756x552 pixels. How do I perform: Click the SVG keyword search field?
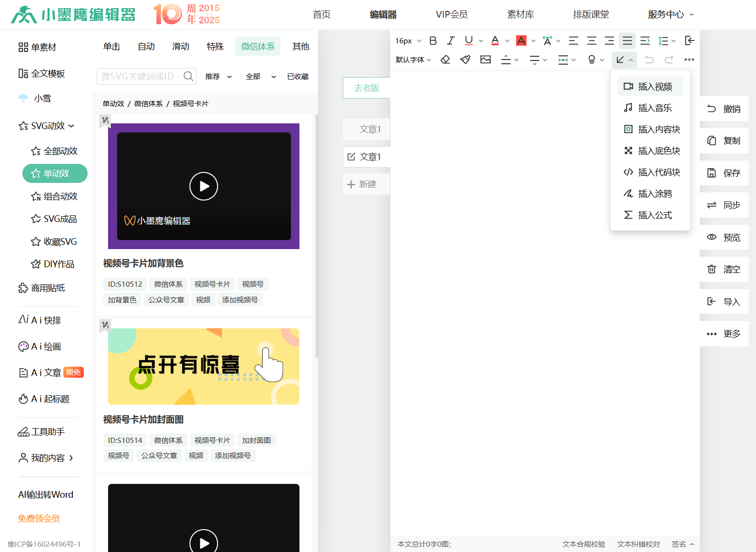[139, 76]
